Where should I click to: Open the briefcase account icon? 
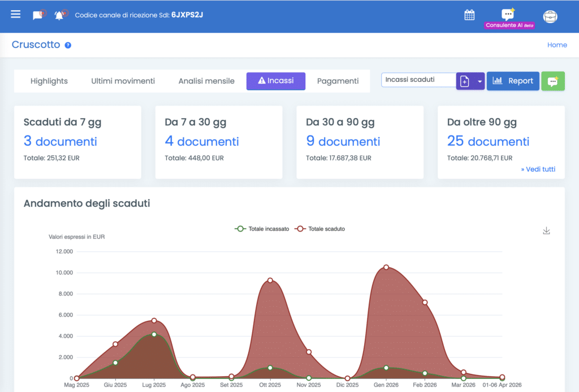[x=550, y=16]
